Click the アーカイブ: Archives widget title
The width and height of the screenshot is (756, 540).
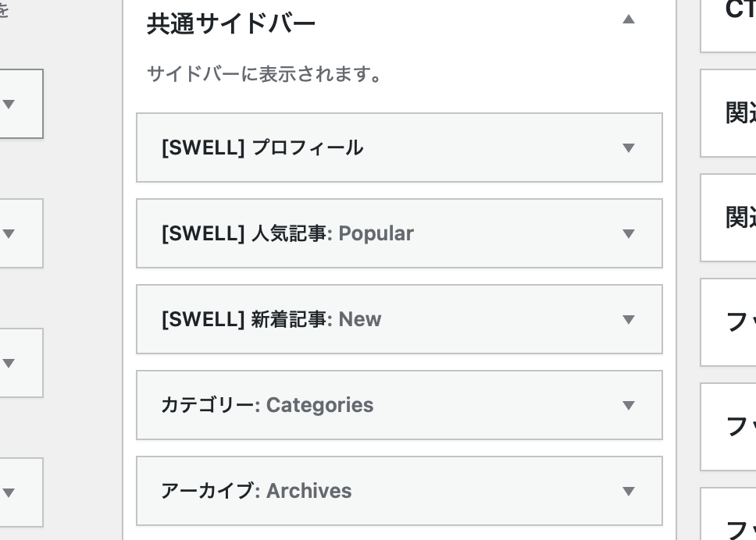(x=256, y=492)
